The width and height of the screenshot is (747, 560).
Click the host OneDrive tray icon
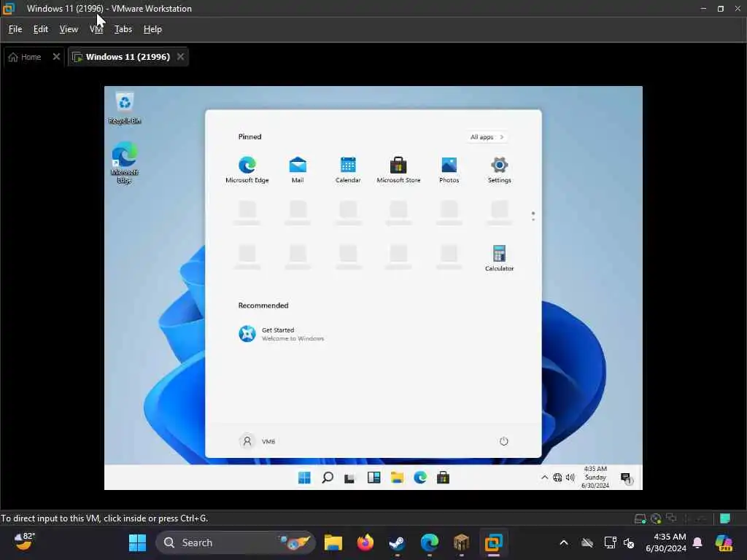[587, 542]
